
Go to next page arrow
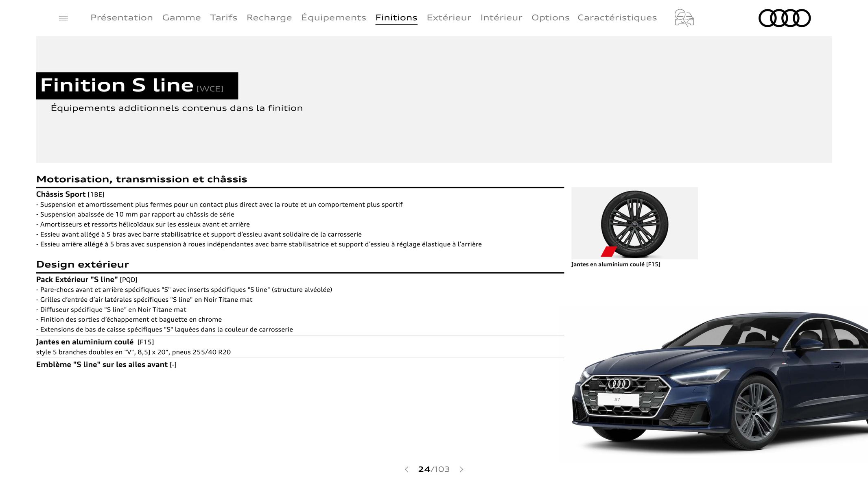(x=461, y=469)
